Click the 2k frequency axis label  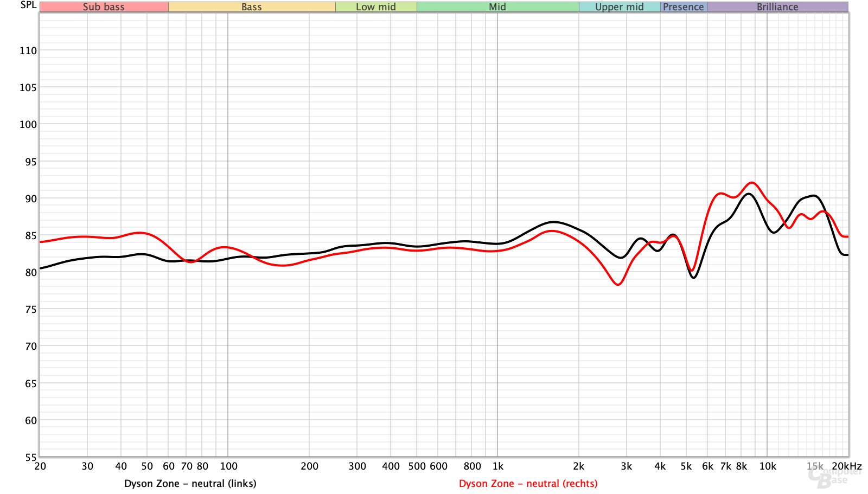coord(579,466)
